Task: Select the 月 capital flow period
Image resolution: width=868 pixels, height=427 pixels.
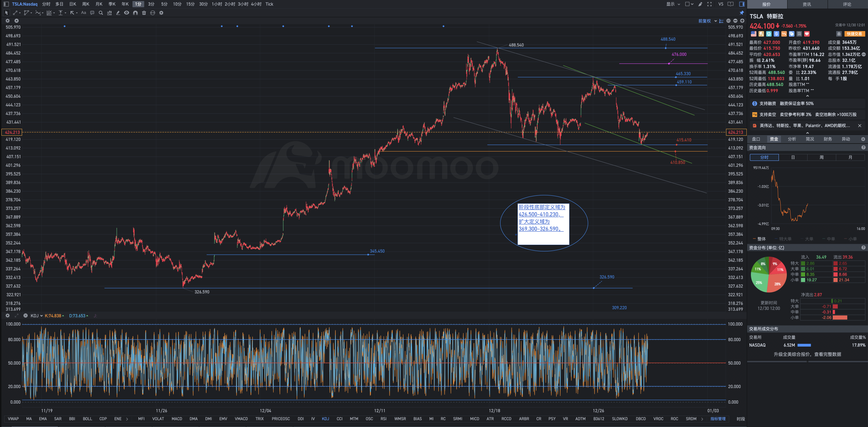Action: point(850,157)
